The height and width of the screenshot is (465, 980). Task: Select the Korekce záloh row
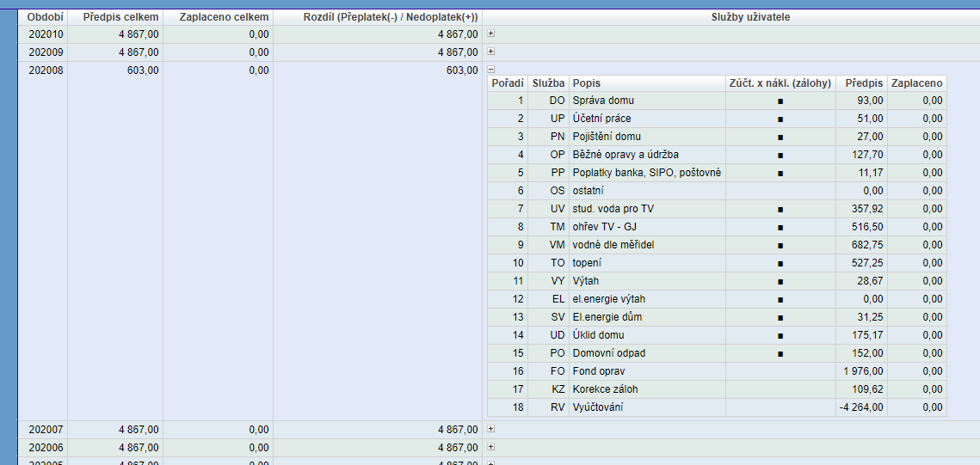pos(718,390)
